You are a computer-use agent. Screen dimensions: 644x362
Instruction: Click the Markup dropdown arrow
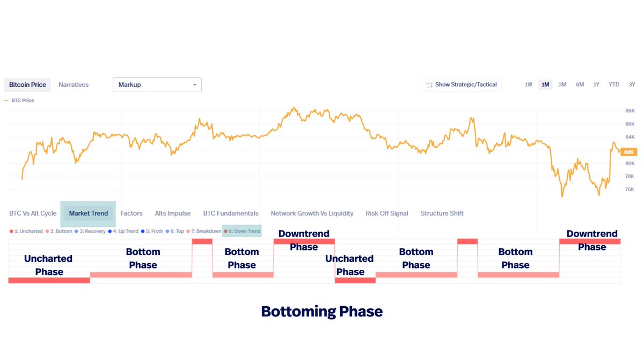(x=195, y=85)
